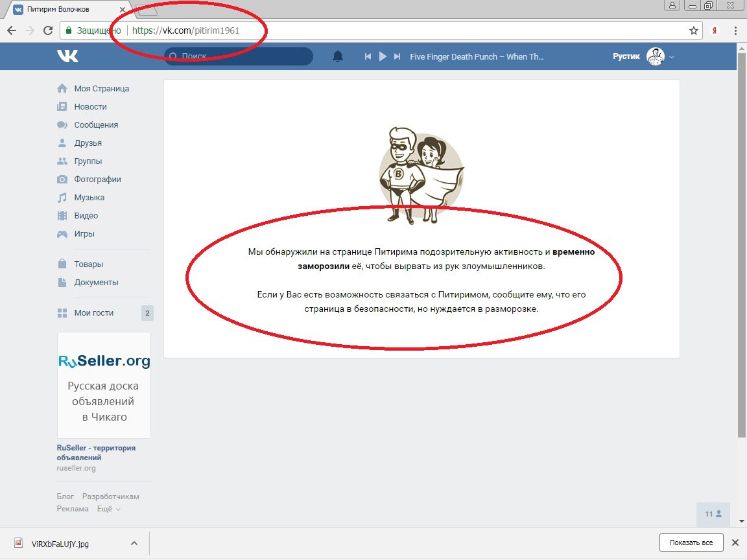Image resolution: width=747 pixels, height=560 pixels.
Task: Open the Мои гости app
Action: [93, 312]
